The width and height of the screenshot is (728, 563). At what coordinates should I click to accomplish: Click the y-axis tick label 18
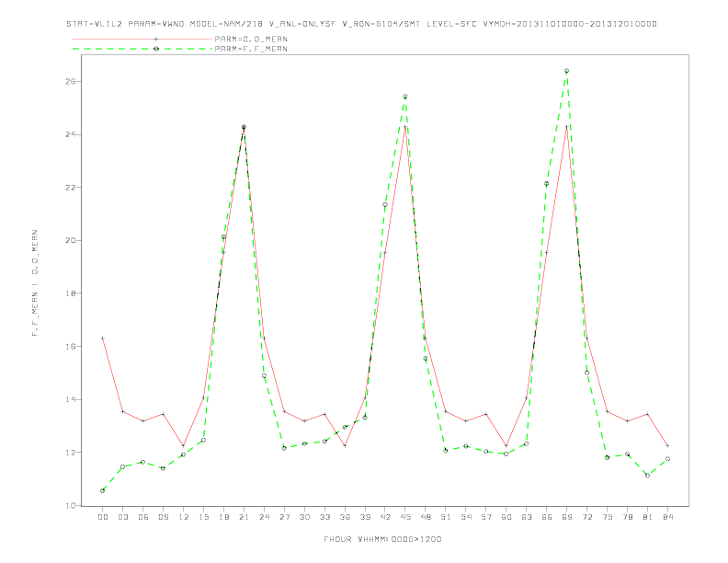click(x=71, y=293)
